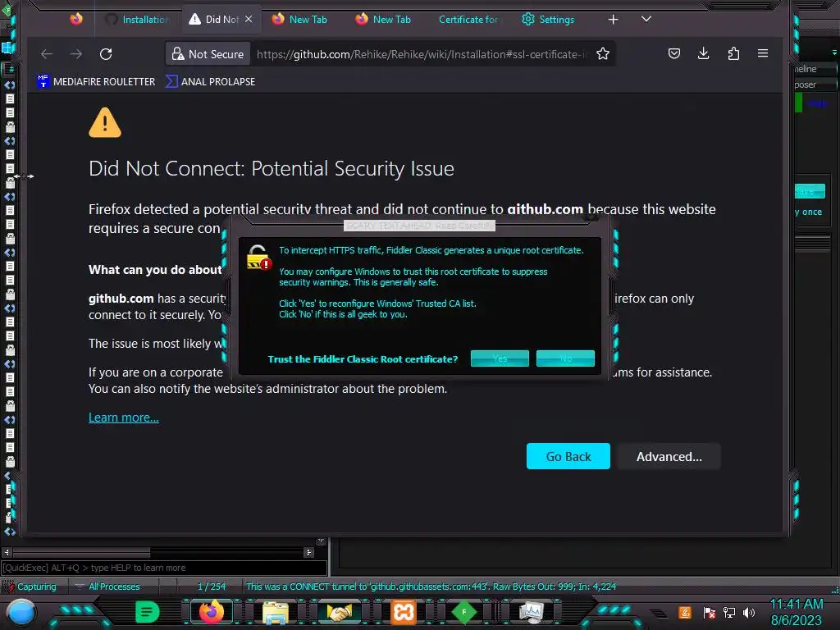Select the Firefox taskbar icon

[x=212, y=612]
